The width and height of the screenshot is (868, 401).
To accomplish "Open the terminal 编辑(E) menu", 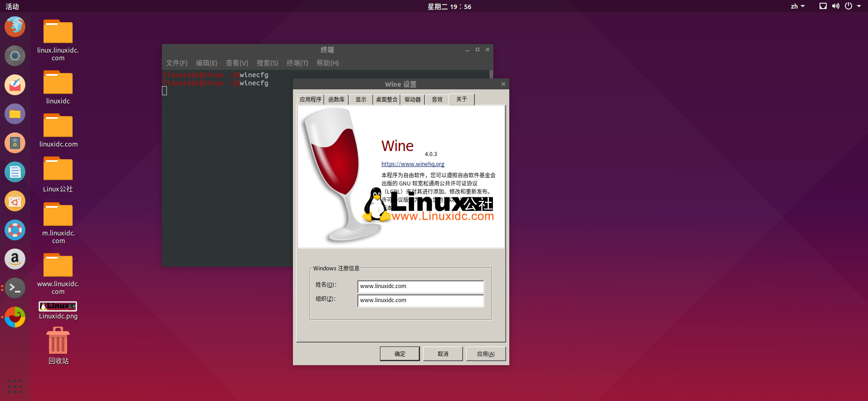I will [206, 63].
